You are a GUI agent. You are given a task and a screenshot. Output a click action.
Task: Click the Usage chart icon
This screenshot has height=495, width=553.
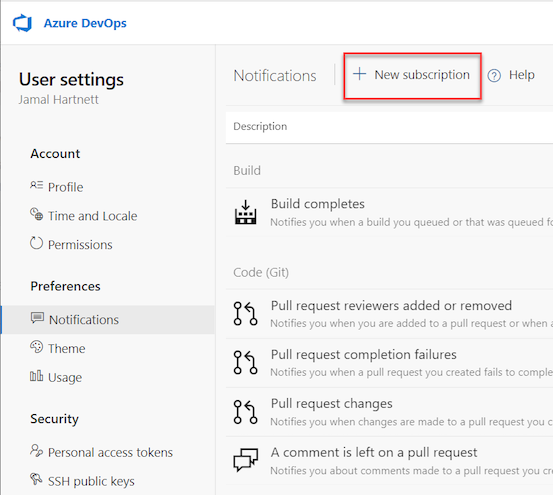[x=37, y=376]
